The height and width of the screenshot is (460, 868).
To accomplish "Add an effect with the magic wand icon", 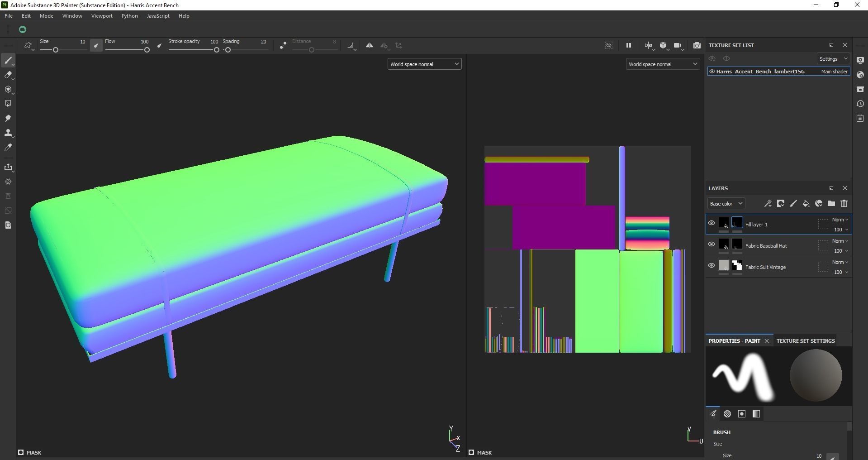I will tap(768, 204).
